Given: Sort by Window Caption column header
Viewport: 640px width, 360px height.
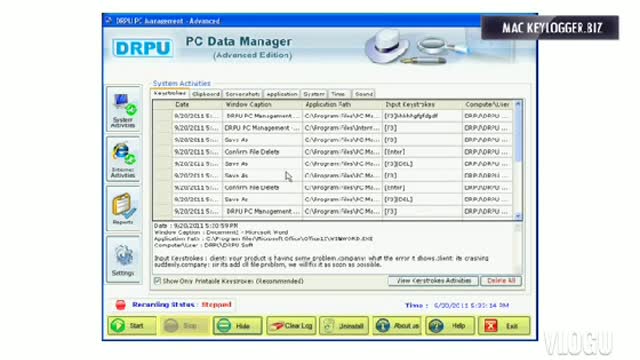Looking at the screenshot, I should (x=262, y=104).
